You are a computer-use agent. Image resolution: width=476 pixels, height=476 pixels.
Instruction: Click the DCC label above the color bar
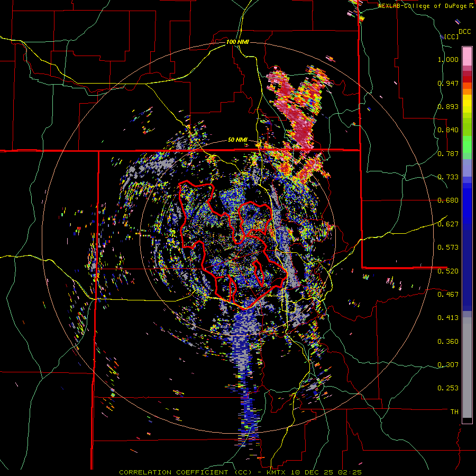(464, 32)
